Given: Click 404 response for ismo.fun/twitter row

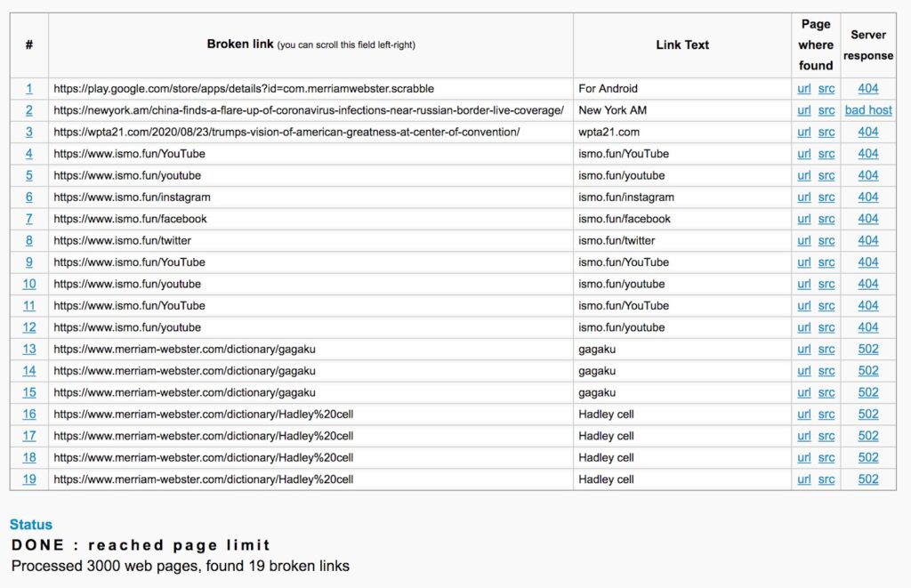Looking at the screenshot, I should [868, 240].
